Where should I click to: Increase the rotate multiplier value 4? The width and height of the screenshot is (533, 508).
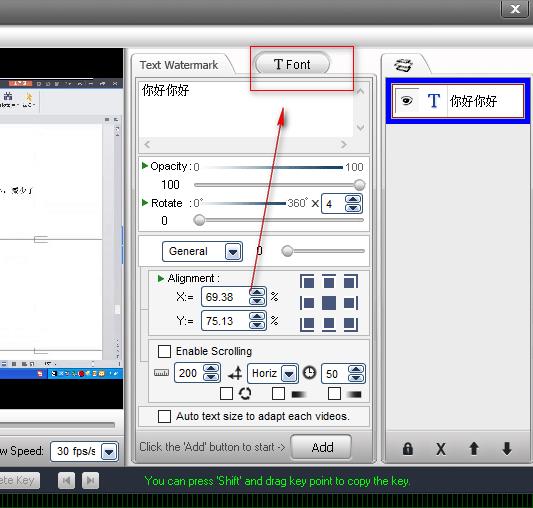click(x=353, y=200)
